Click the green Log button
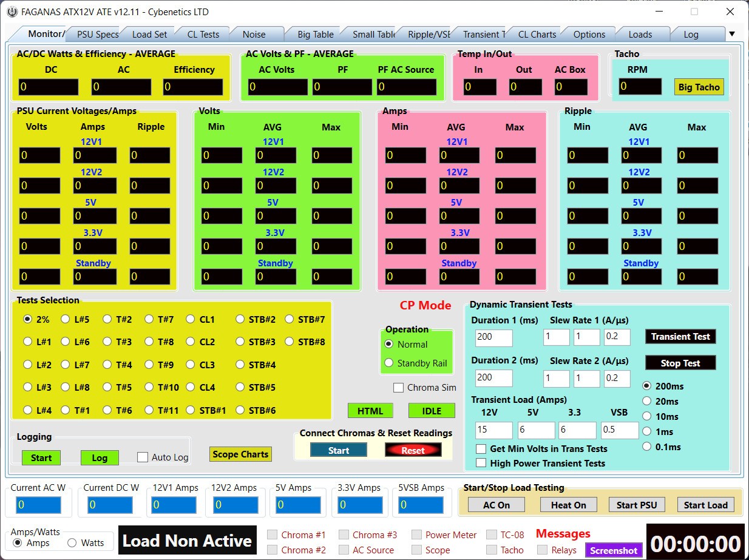 click(100, 457)
